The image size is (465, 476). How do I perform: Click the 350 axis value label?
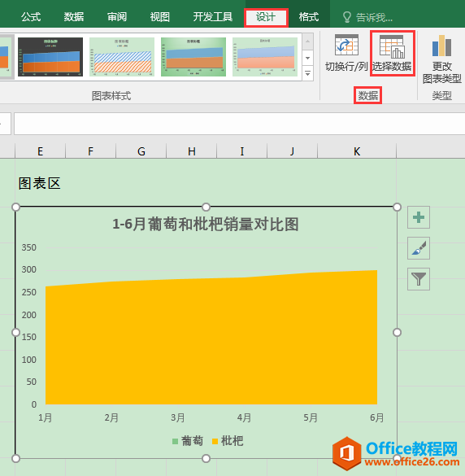pos(28,247)
